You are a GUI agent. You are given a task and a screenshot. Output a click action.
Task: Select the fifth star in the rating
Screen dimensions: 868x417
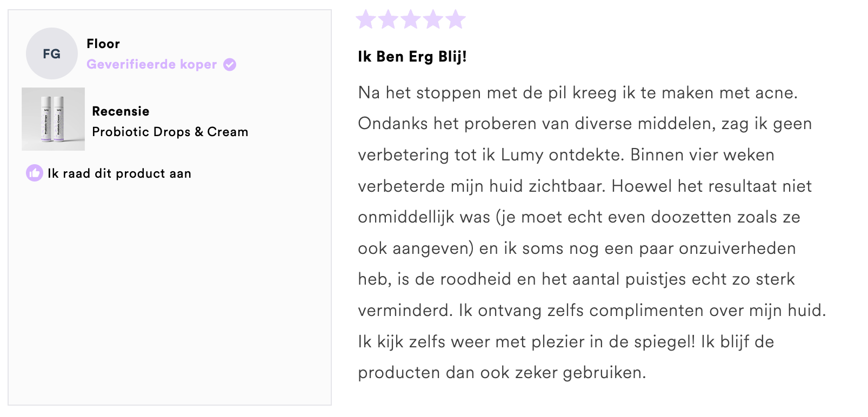coord(456,19)
